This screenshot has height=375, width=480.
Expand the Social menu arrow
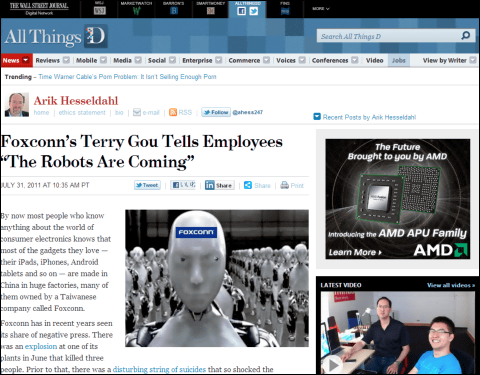[x=172, y=60]
